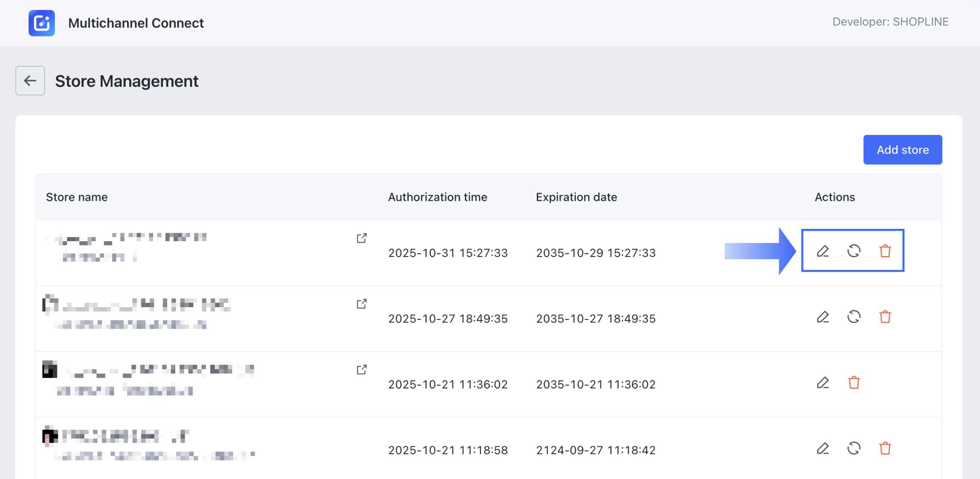Edit the store authorized 2025-10-21 11:36:02
Image resolution: width=980 pixels, height=479 pixels.
tap(823, 383)
